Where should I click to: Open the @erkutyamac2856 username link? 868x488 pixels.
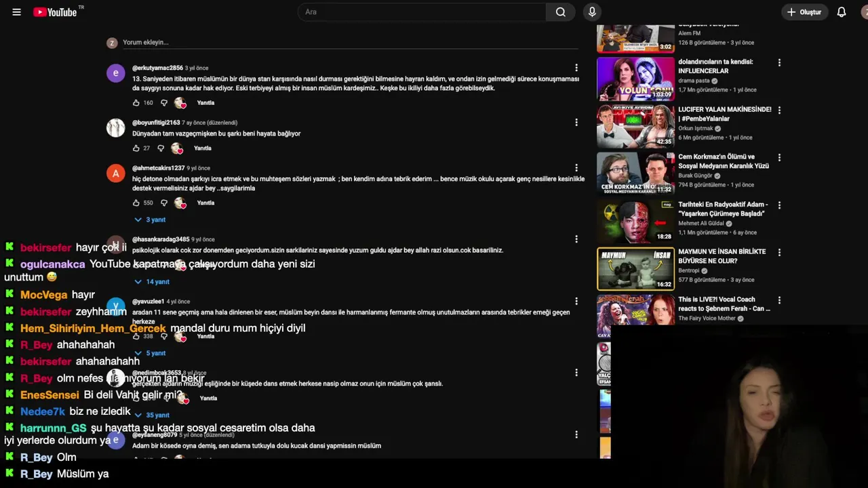157,68
